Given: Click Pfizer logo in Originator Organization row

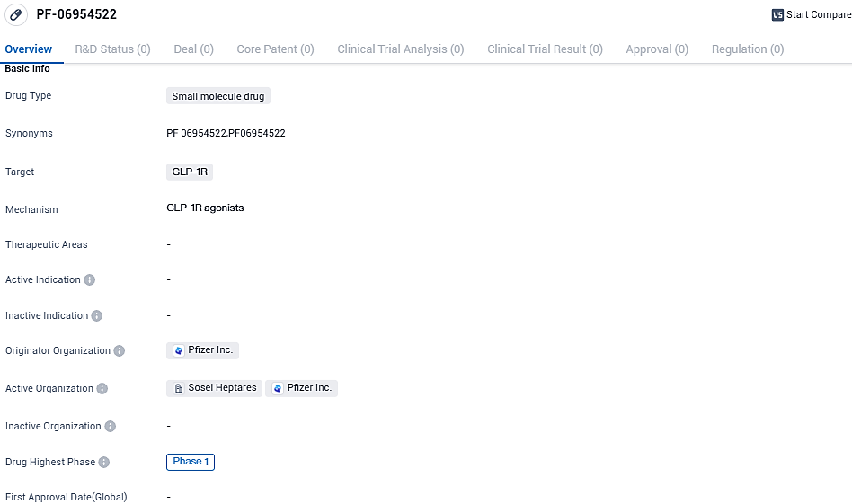Looking at the screenshot, I should pyautogui.click(x=179, y=351).
